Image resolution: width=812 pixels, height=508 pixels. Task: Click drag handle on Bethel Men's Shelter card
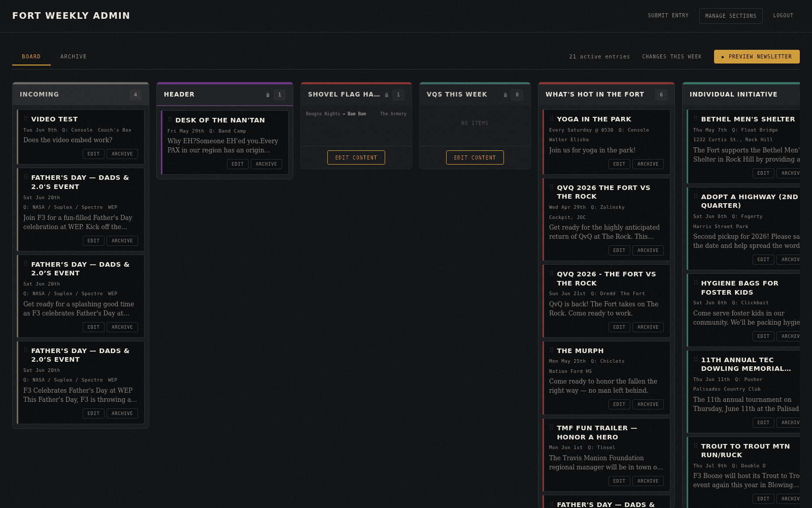tap(696, 118)
